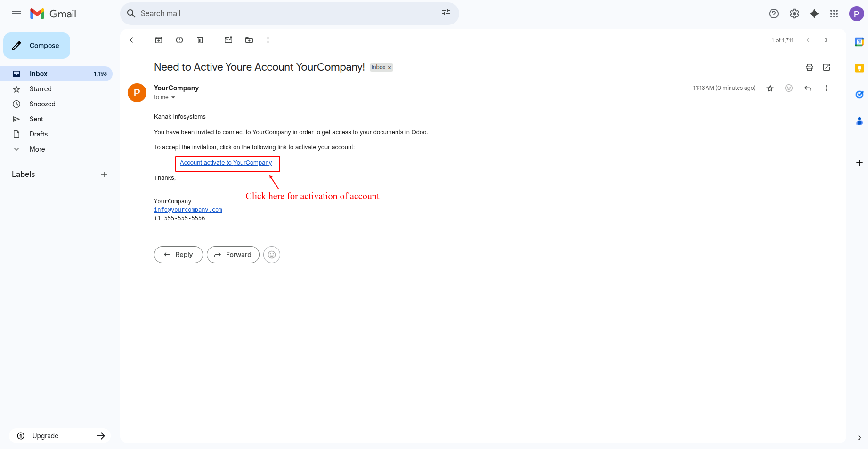The image size is (868, 449).
Task: Open Inbox folder
Action: [x=56, y=74]
